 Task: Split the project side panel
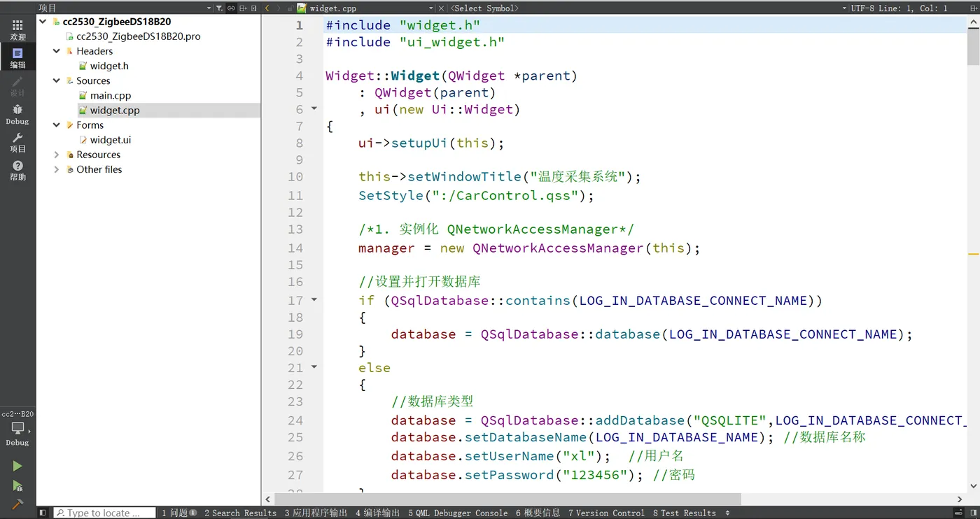(243, 8)
